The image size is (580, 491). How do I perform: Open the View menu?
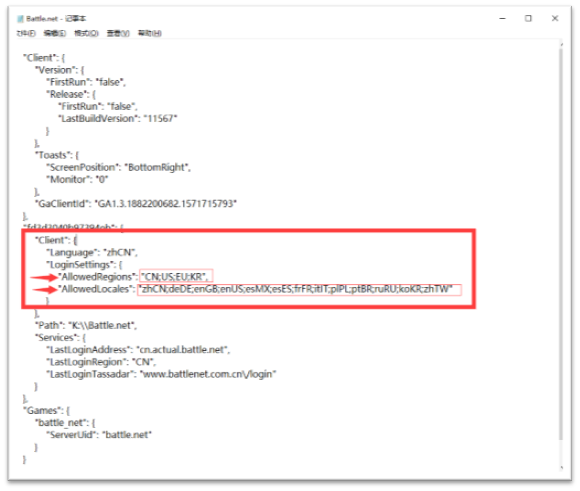(118, 33)
